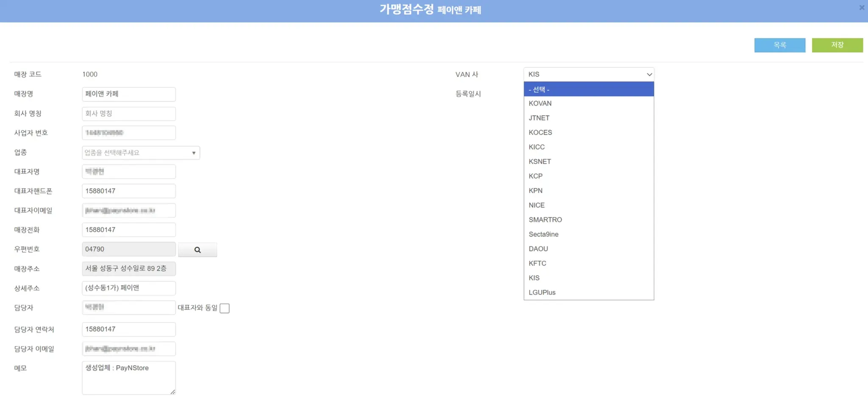
Task: Select KSNET VAN option
Action: click(589, 161)
